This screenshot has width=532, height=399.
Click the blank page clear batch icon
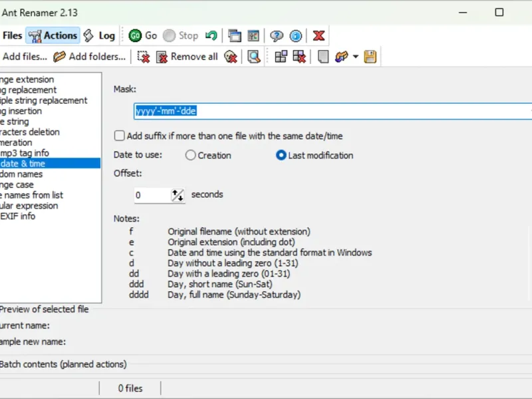click(x=323, y=57)
